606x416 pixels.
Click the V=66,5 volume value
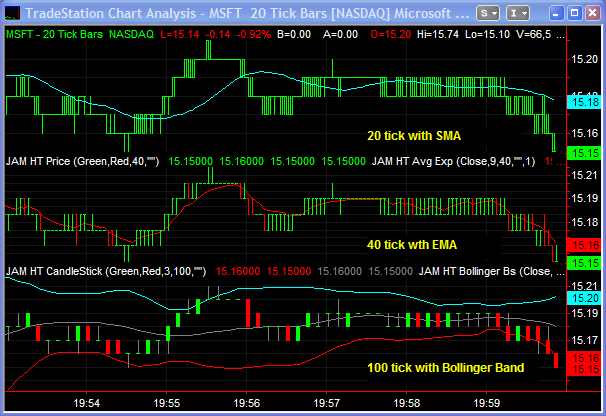click(534, 34)
